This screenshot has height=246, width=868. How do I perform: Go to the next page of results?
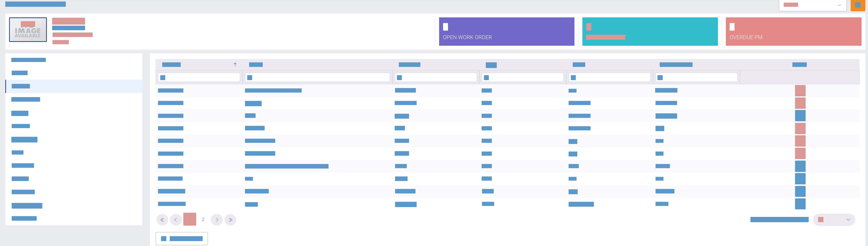tap(217, 220)
